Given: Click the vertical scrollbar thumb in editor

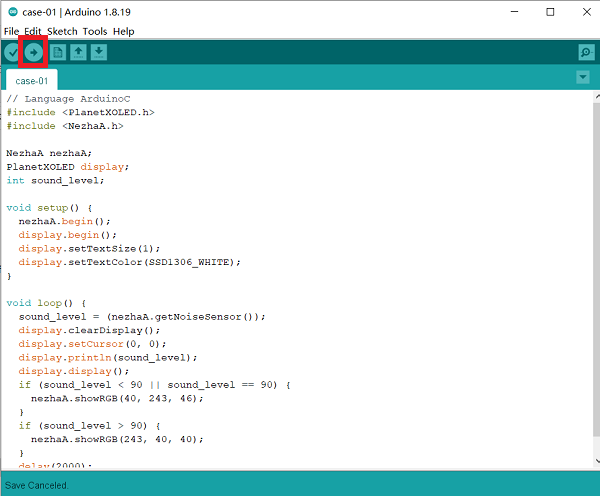Looking at the screenshot, I should [597, 268].
